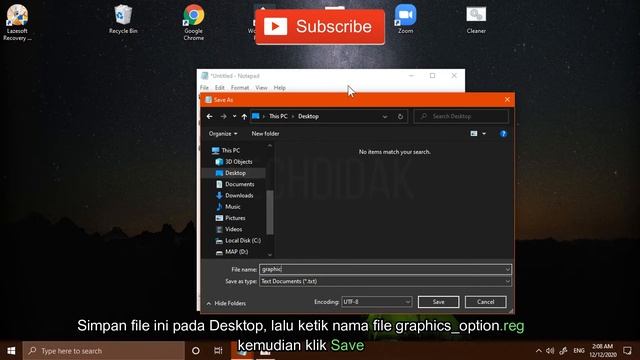Viewport: 640px width, 360px height.
Task: Open the Notepad Edit menu
Action: pyautogui.click(x=220, y=88)
